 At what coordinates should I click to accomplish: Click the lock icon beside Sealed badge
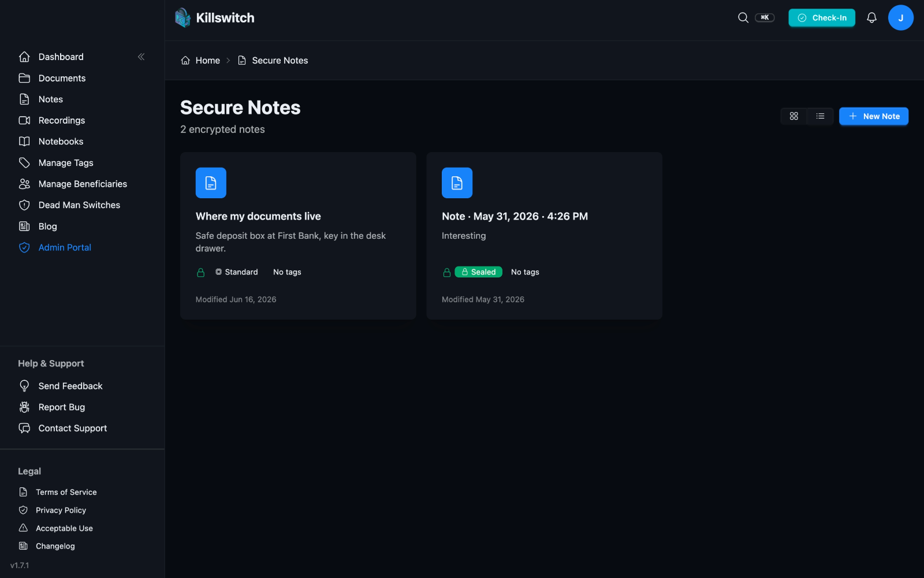447,272
